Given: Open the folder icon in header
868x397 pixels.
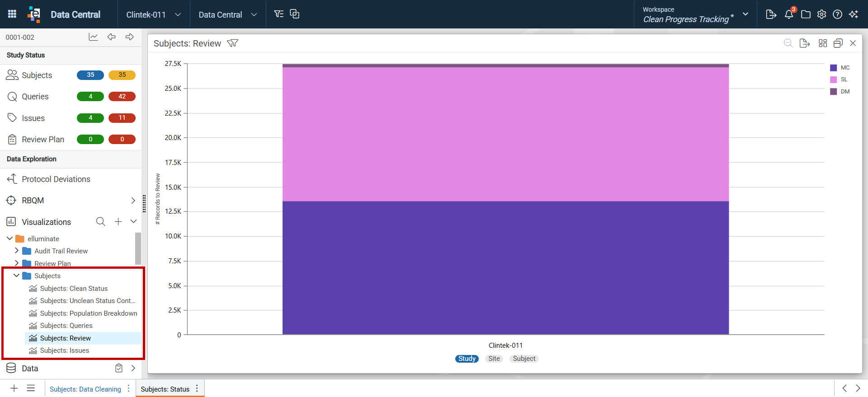Looking at the screenshot, I should [x=806, y=14].
